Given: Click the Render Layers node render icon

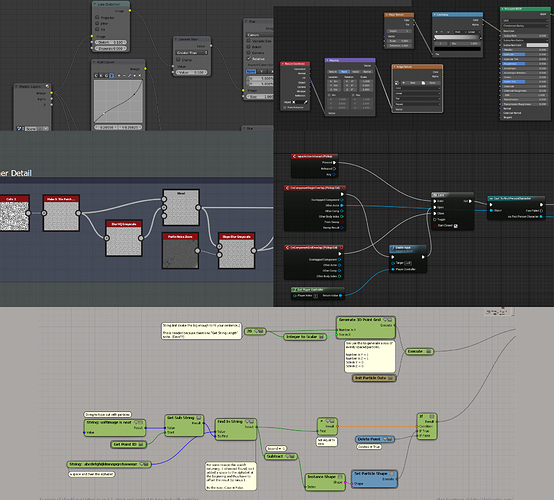Looking at the screenshot, I should tap(47, 86).
